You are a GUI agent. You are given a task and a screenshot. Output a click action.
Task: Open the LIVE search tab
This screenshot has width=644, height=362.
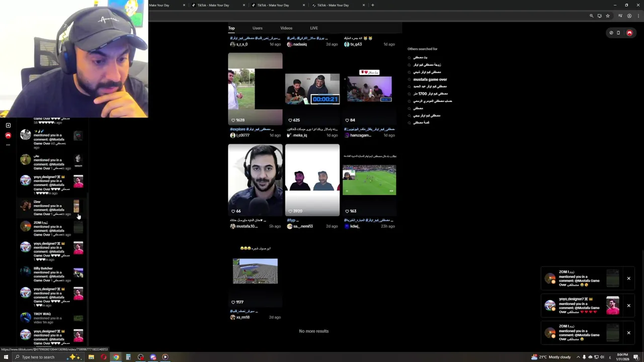[x=314, y=28]
